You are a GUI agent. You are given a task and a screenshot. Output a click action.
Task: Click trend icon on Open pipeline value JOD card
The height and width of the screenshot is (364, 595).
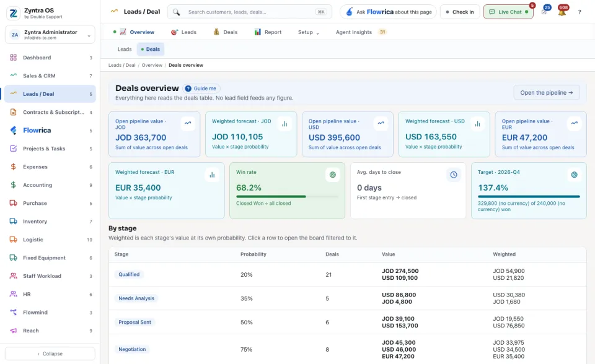(188, 123)
